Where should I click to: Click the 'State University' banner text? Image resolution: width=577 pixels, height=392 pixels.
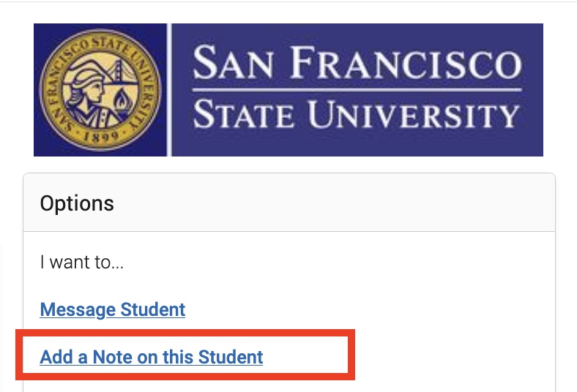pos(356,114)
